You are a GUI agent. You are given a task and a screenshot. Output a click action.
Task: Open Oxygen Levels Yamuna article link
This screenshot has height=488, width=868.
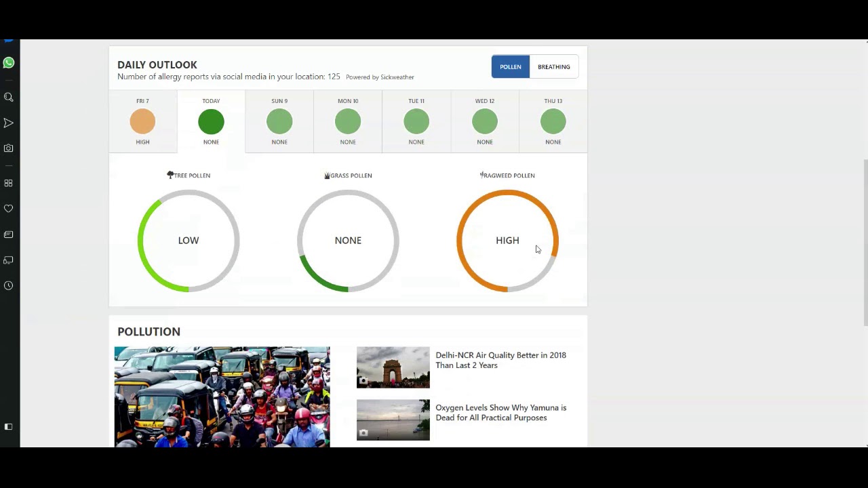(501, 413)
